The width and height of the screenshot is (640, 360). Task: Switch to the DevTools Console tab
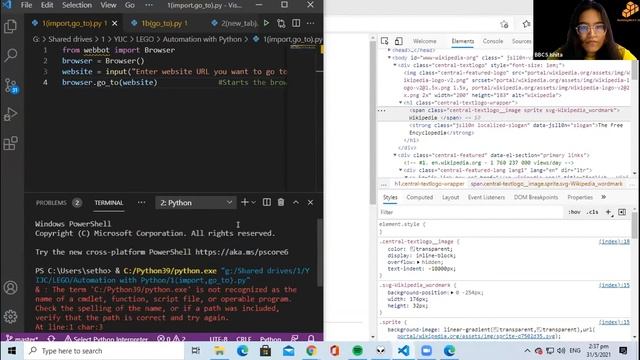point(493,41)
